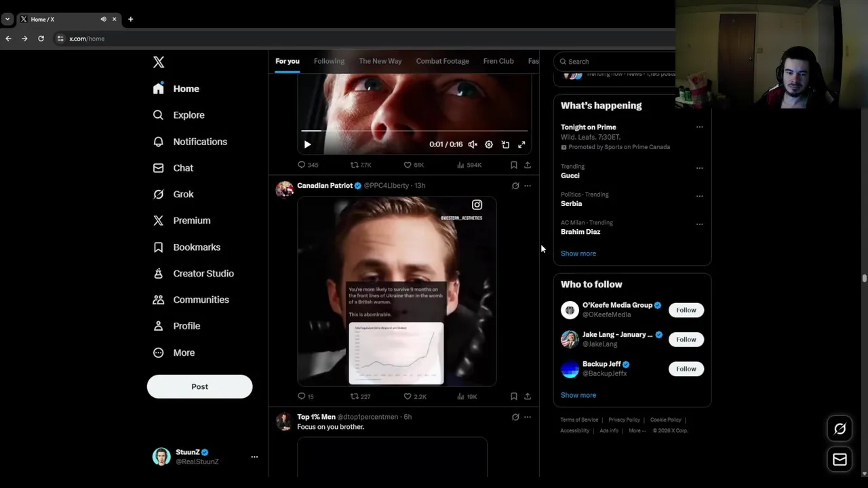Toggle picture-in-picture on the video
The image size is (868, 488).
pos(505,144)
